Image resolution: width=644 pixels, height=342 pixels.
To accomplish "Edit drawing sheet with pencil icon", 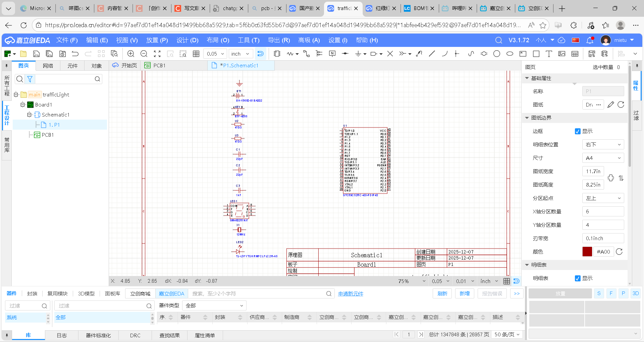I will (611, 105).
